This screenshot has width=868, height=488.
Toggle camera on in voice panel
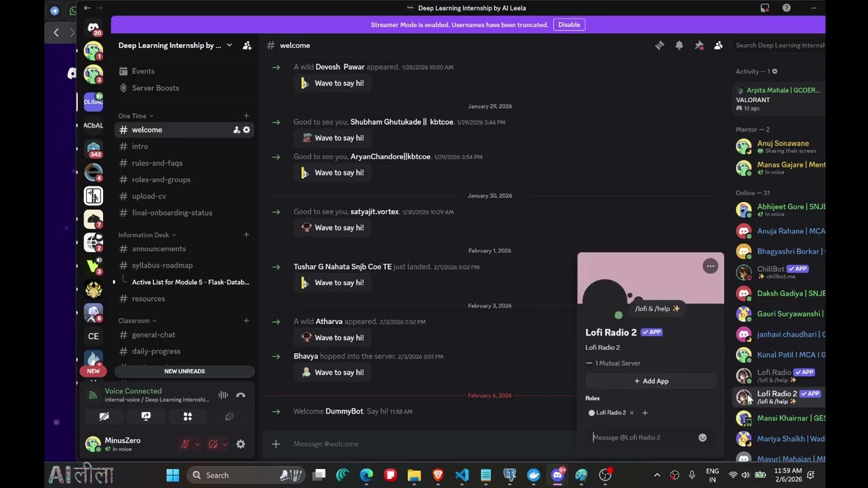(x=104, y=416)
